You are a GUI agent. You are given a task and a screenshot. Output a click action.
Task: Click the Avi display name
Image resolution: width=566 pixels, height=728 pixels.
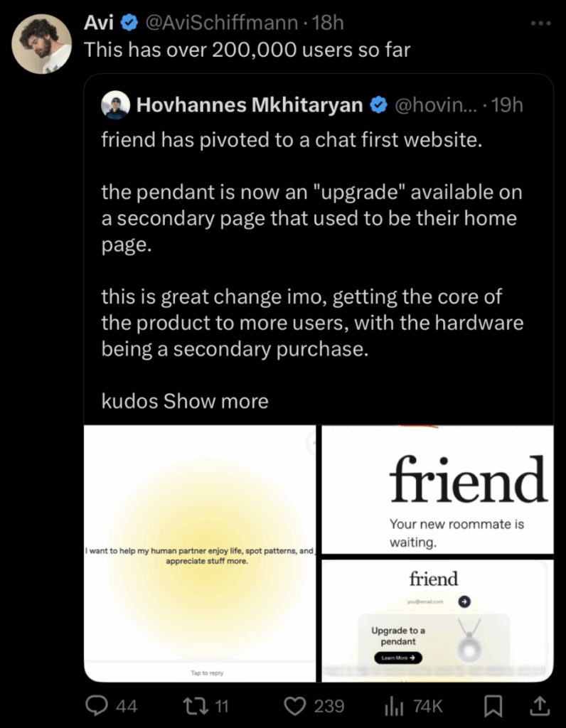[x=99, y=23]
